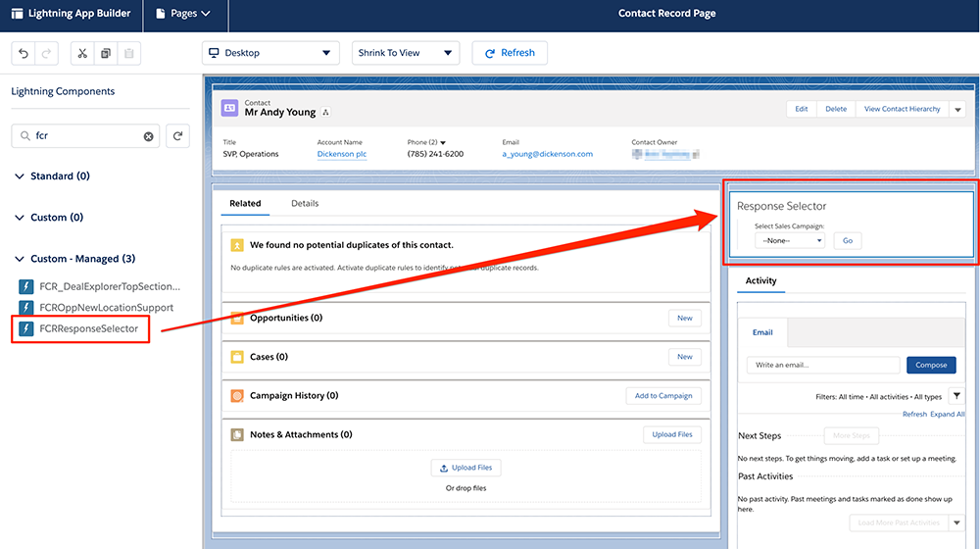Click the Lightning App Builder logo icon
This screenshot has height=549, width=980.
(x=17, y=13)
